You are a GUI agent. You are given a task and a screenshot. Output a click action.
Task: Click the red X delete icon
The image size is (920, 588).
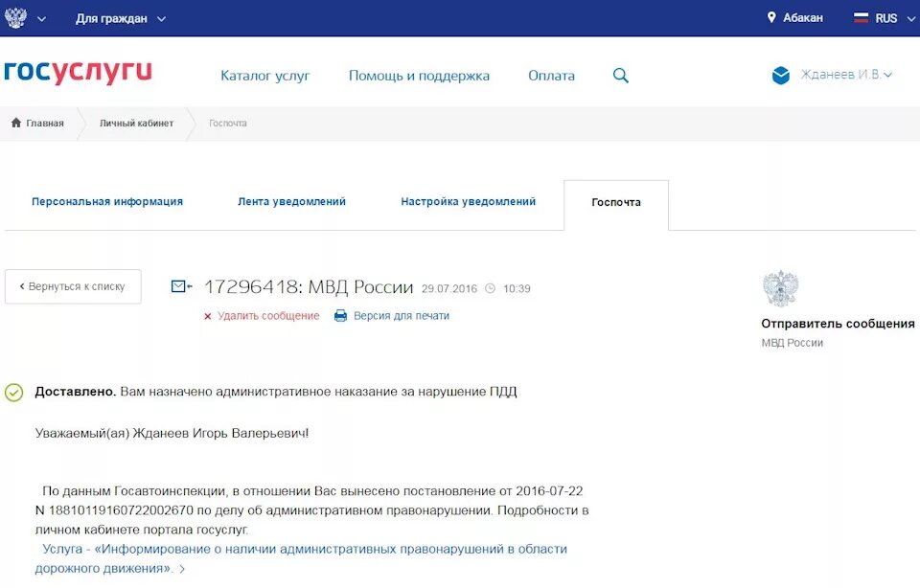pyautogui.click(x=208, y=317)
